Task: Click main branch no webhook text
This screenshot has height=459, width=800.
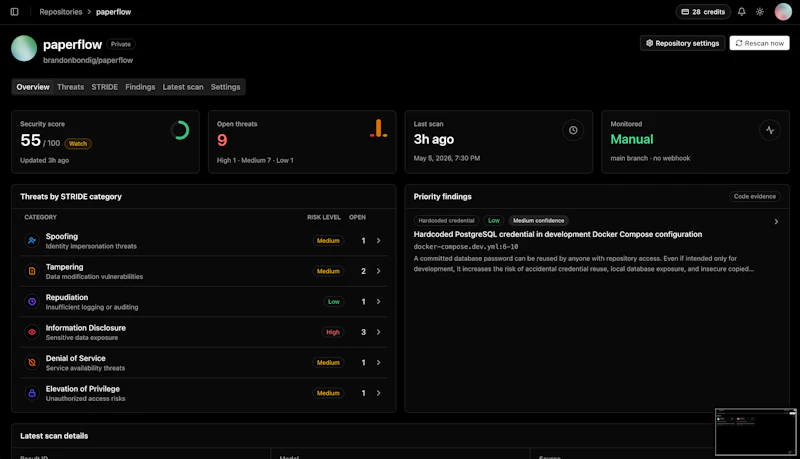Action: (650, 158)
